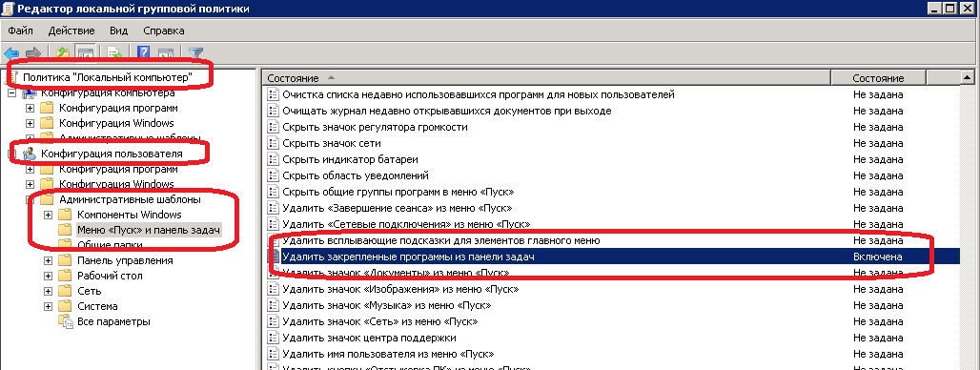Click 'Не задана' in 'Скрыть значок сети' row
The height and width of the screenshot is (370, 980).
click(x=877, y=143)
